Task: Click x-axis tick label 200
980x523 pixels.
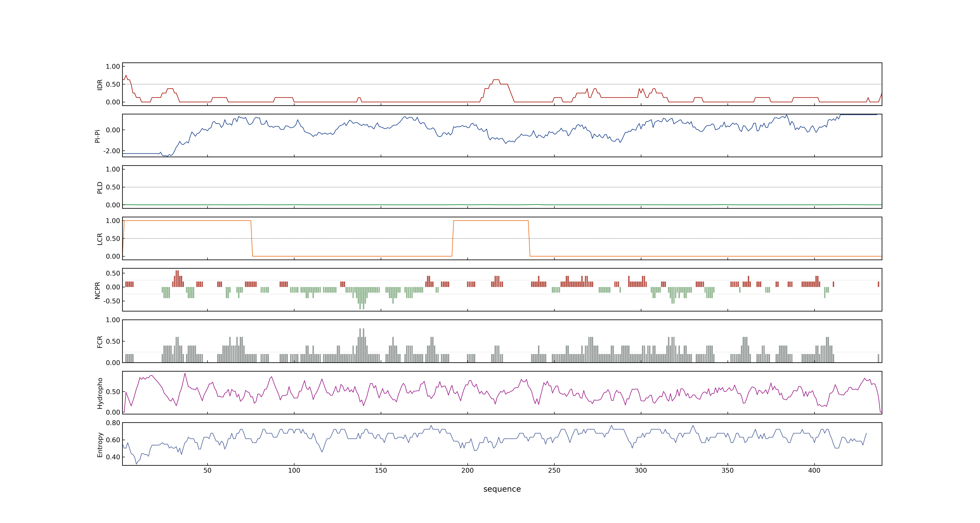Action: 468,470
